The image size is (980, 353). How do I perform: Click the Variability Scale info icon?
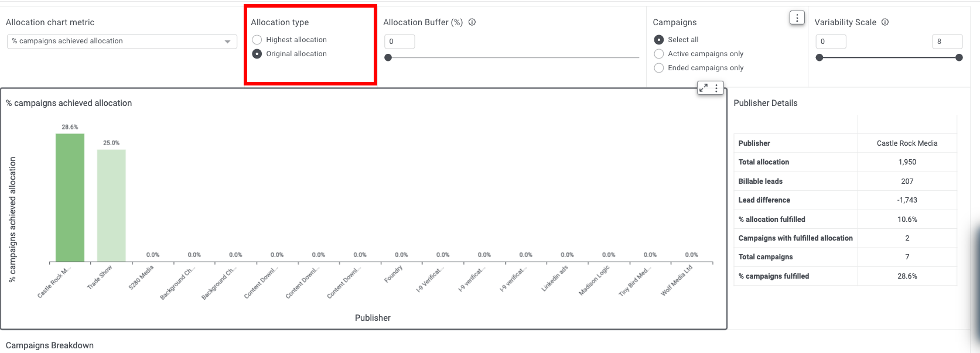[x=885, y=22]
